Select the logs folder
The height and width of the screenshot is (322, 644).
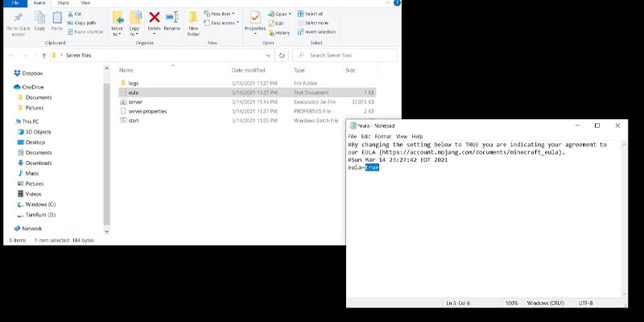tap(246, 84)
